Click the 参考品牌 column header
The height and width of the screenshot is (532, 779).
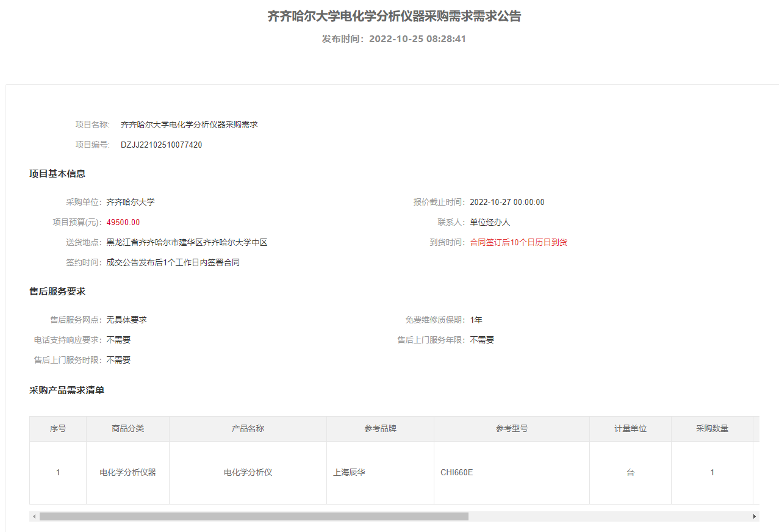click(x=380, y=428)
